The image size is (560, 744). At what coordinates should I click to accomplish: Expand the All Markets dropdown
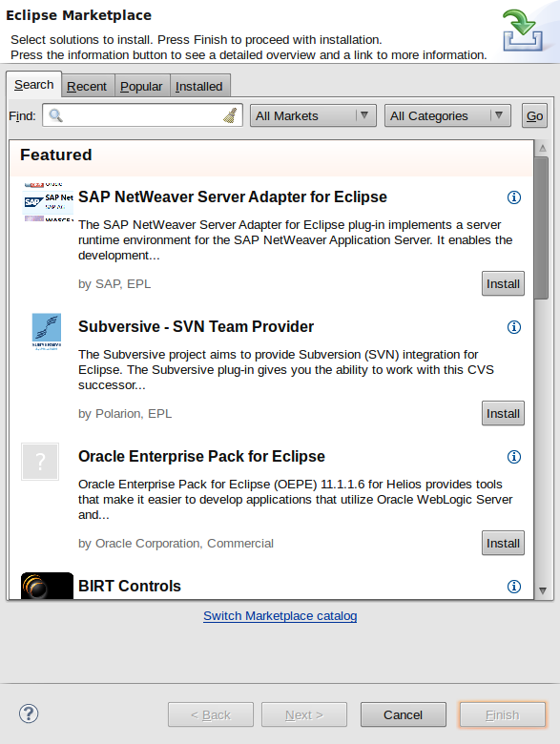click(x=313, y=115)
